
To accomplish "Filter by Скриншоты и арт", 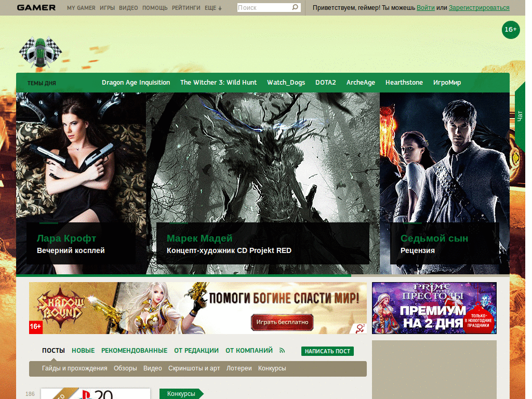I will coord(194,368).
